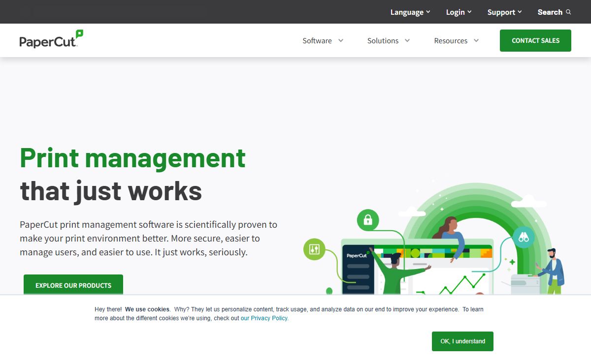The height and width of the screenshot is (364, 591).
Task: Click the Search link in top bar
Action: [554, 12]
